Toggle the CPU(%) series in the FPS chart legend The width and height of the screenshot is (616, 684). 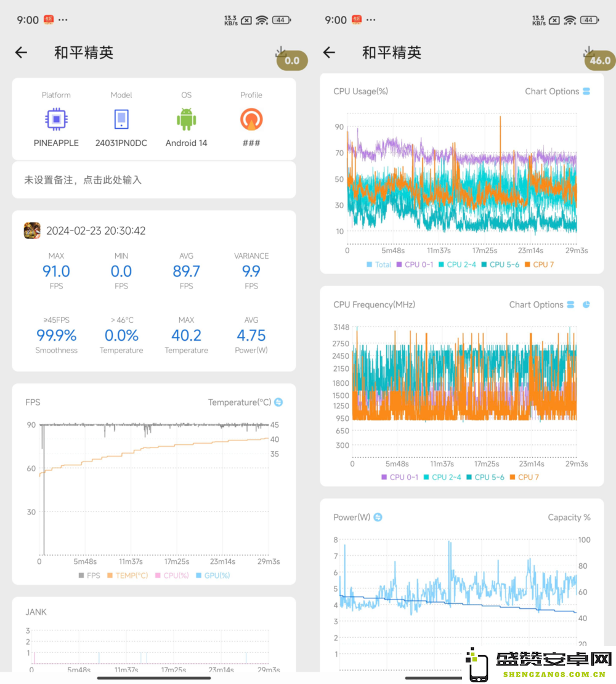pos(172,576)
